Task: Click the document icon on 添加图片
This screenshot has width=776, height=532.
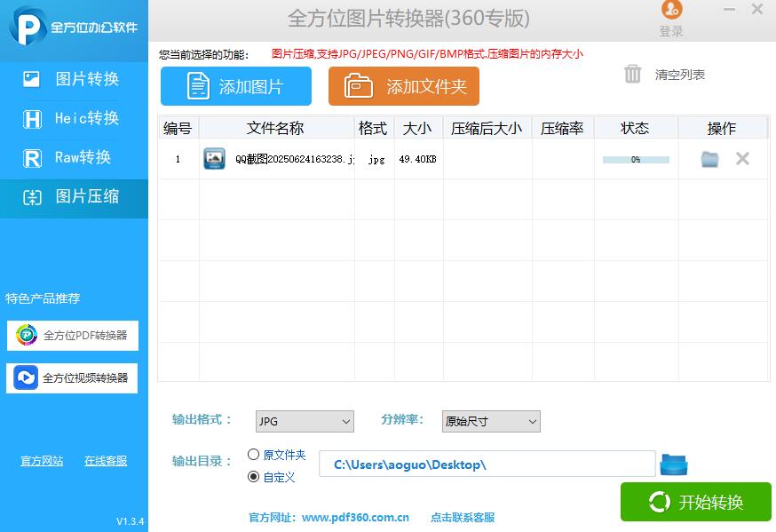Action: [198, 86]
